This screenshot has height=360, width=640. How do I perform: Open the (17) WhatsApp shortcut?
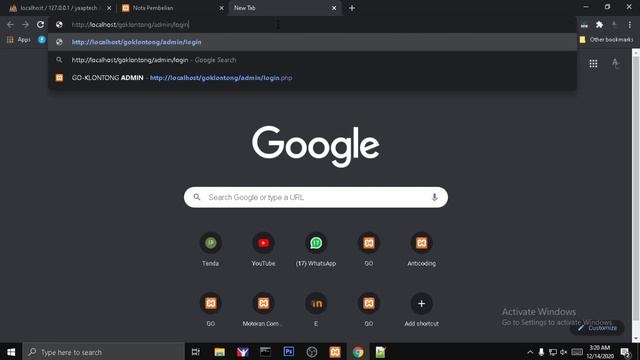coord(316,249)
